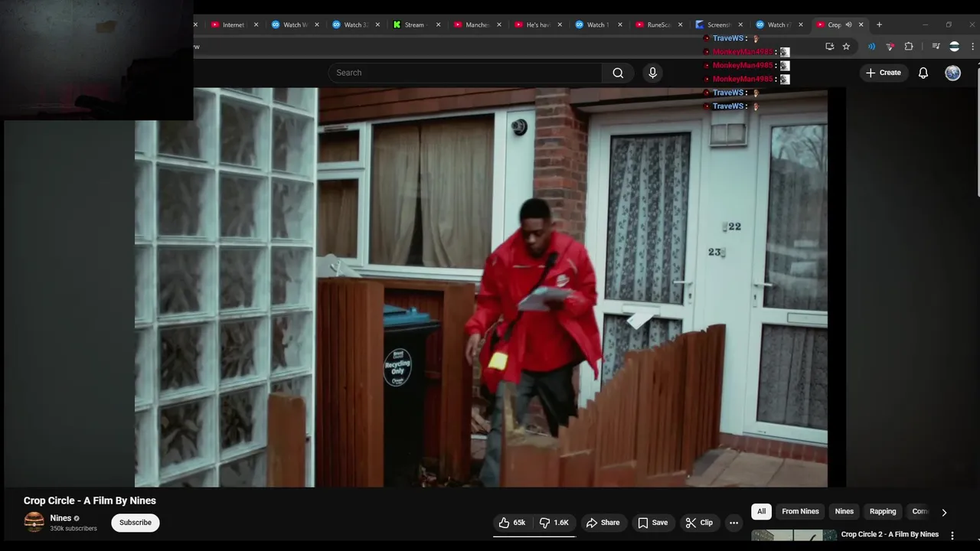Viewport: 980px width, 551px height.
Task: Click the Chrome profile icon in toolbar
Action: 954,47
